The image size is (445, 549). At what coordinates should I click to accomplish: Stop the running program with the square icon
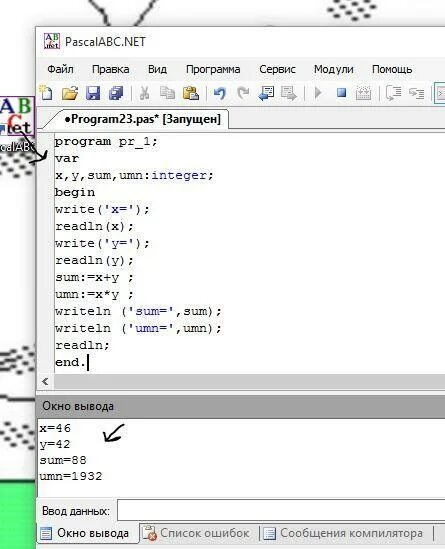coord(341,93)
